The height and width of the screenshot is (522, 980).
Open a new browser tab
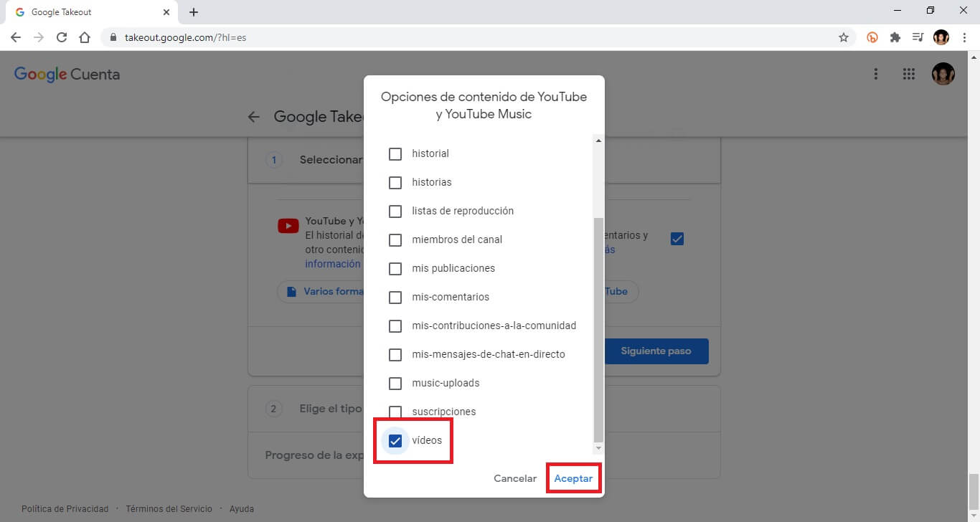(x=194, y=12)
